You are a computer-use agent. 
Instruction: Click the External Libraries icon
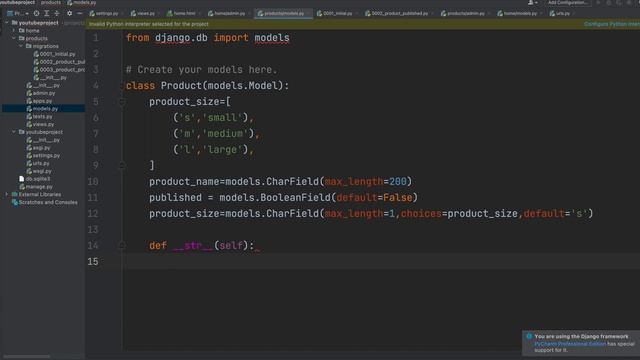(x=15, y=194)
